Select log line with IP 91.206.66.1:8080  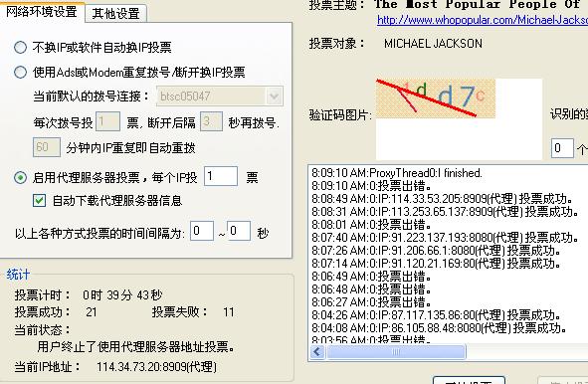436,251
